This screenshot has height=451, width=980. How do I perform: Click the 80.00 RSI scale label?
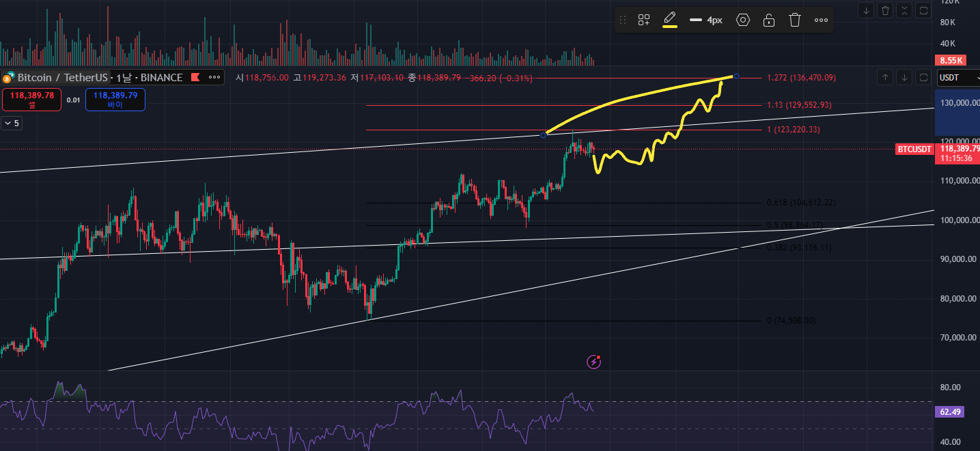951,387
